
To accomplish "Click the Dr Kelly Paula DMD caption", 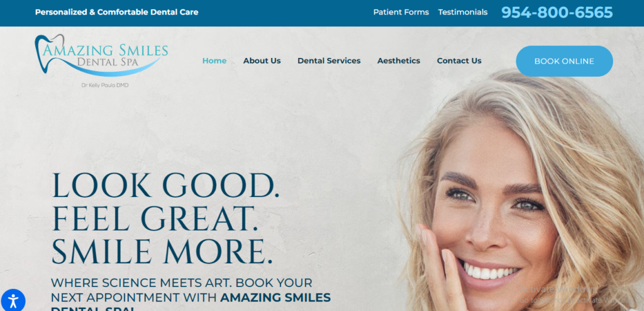I will point(105,85).
